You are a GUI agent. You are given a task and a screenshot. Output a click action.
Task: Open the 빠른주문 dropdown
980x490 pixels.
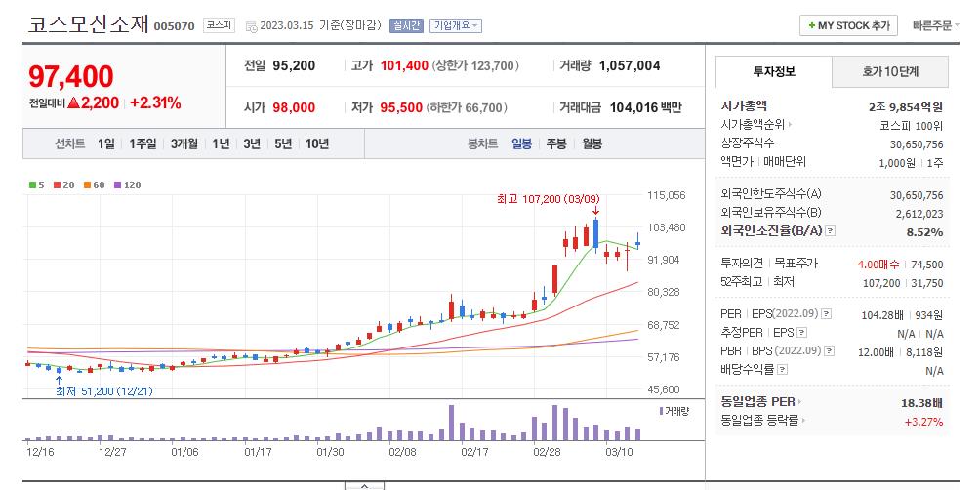tap(936, 26)
